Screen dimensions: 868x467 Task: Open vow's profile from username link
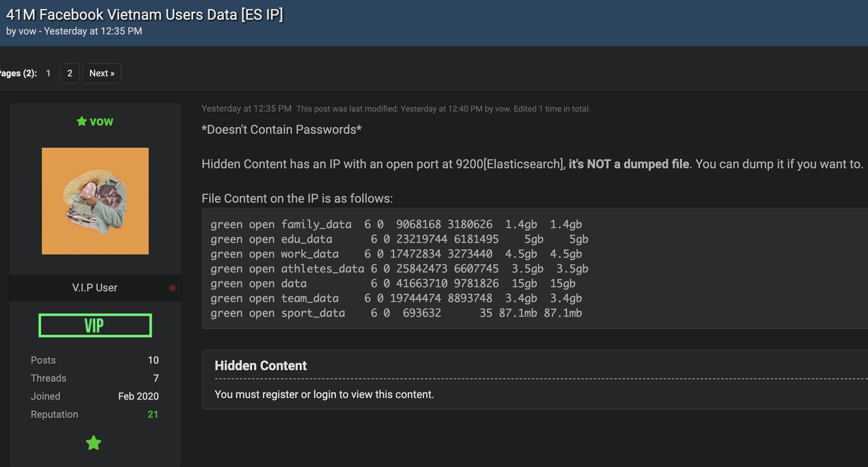[101, 121]
